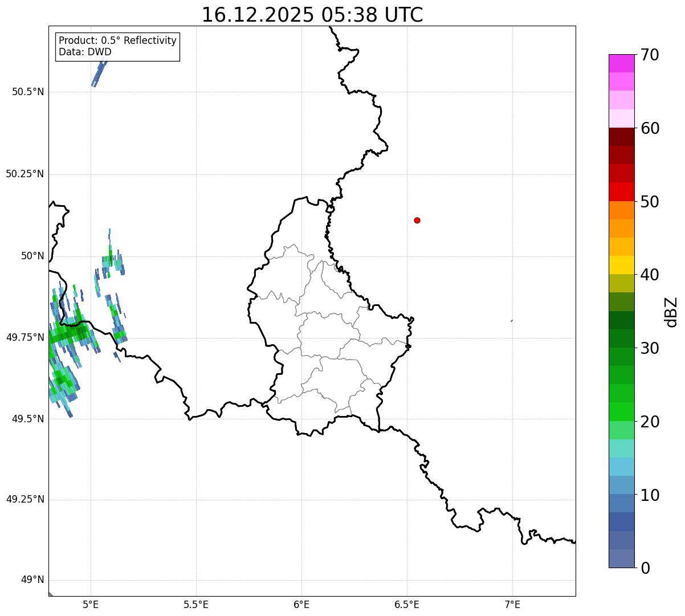Screen dimensions: 685x616
Task: Click the 6°E longitude label
Action: (301, 604)
